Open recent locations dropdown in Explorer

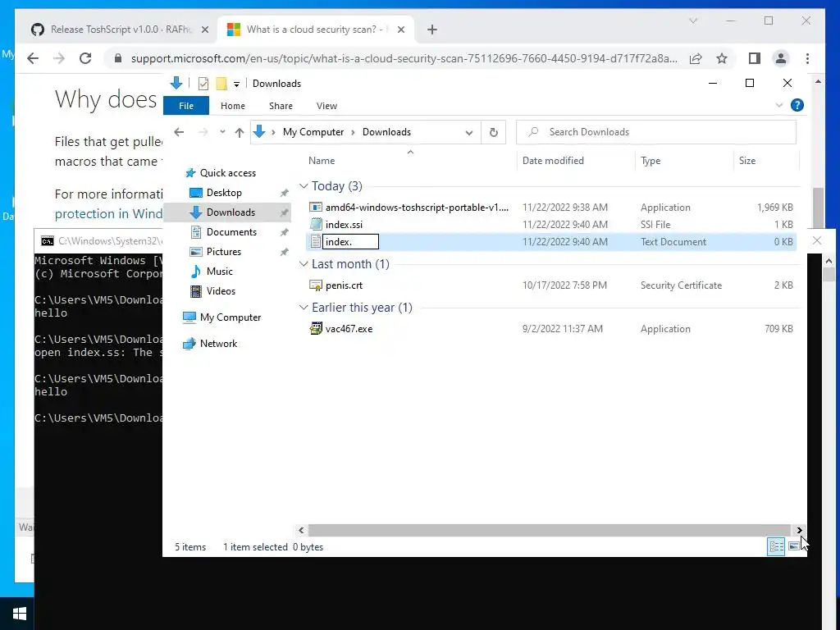point(222,132)
